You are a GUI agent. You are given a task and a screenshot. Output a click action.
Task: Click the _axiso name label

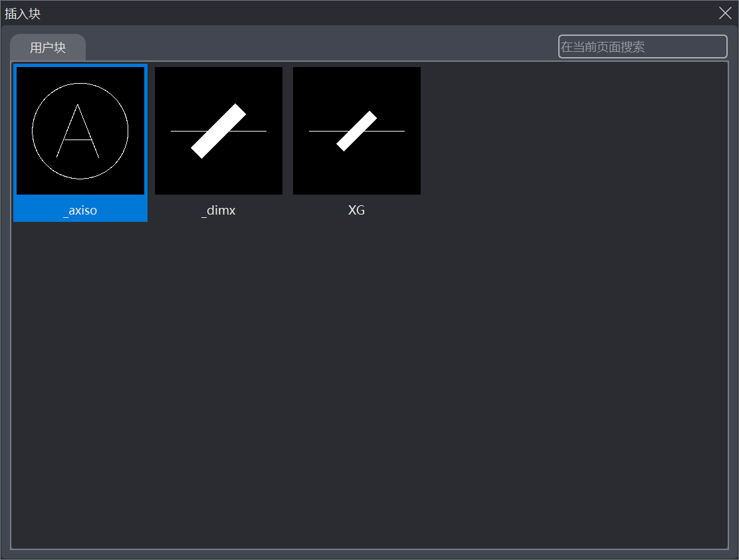(80, 211)
